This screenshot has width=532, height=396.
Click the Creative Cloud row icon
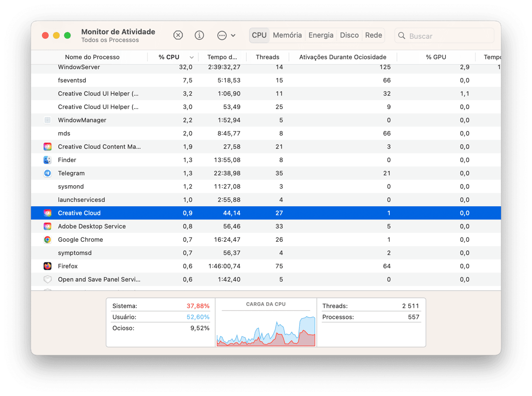tap(48, 213)
